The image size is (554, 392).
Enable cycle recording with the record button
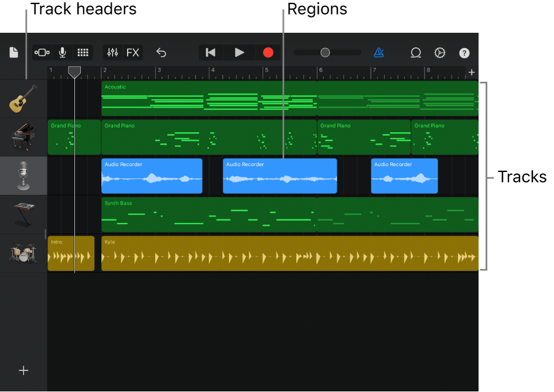click(x=267, y=52)
